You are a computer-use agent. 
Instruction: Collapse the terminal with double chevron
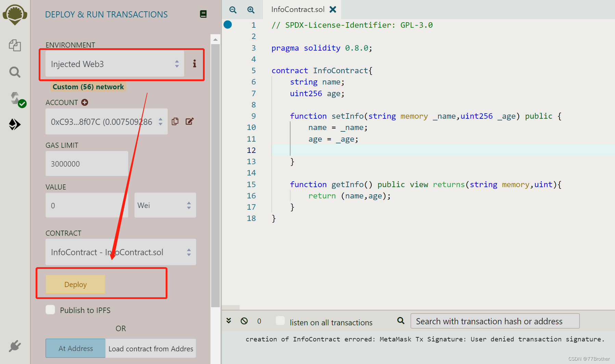tap(229, 321)
